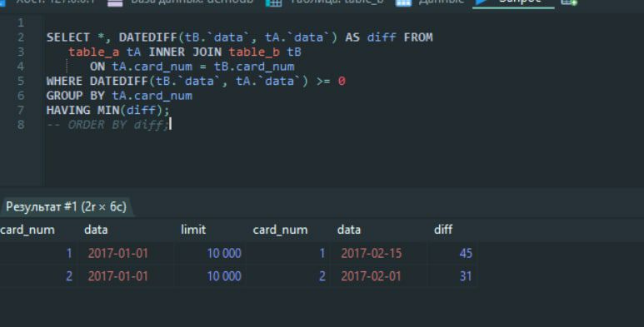Click line number 2 in the gutter
The width and height of the screenshot is (644, 327).
click(x=21, y=37)
